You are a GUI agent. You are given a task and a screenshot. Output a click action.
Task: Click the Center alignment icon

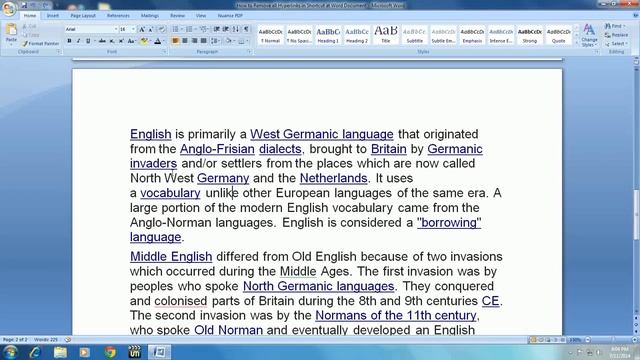185,41
